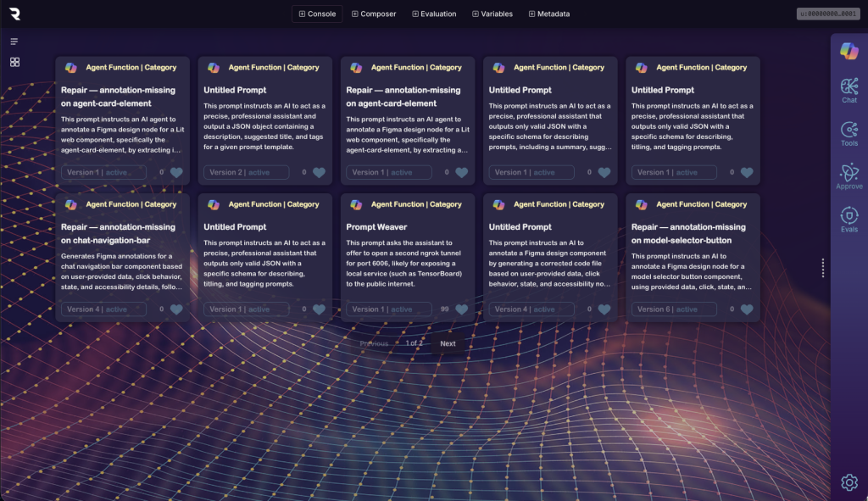The width and height of the screenshot is (868, 501).
Task: Click description mentioning 'corrected code file'
Action: (x=549, y=264)
